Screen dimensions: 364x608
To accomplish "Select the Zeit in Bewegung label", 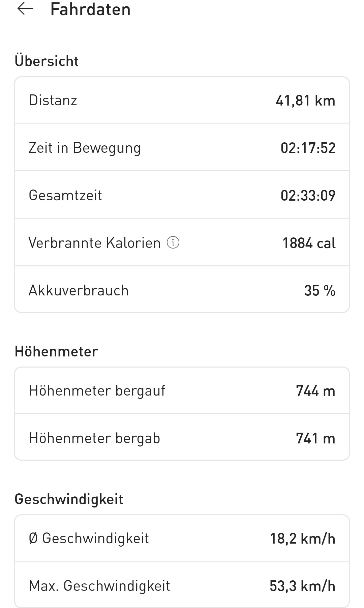I will pyautogui.click(x=85, y=148).
